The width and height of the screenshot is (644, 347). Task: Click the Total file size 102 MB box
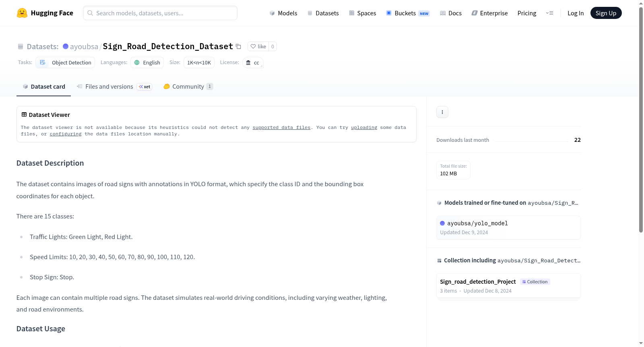(453, 170)
